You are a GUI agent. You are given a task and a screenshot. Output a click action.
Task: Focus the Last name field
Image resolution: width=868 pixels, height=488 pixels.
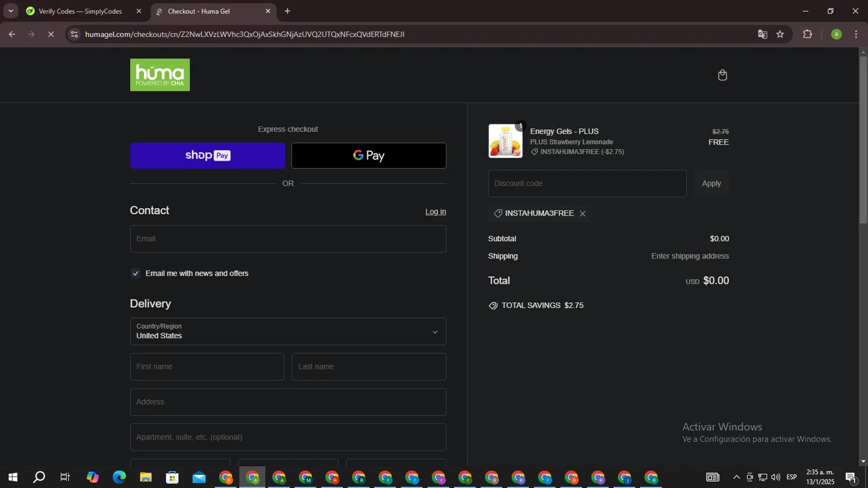[369, 367]
